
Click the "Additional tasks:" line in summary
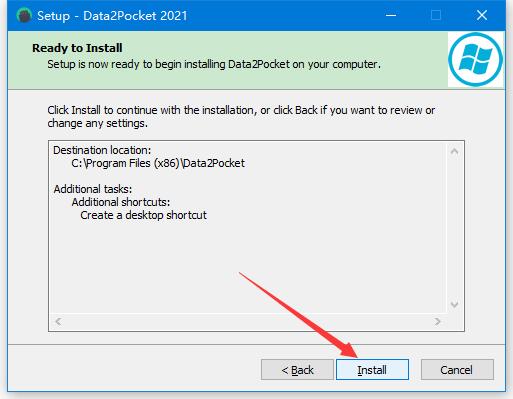click(x=93, y=189)
